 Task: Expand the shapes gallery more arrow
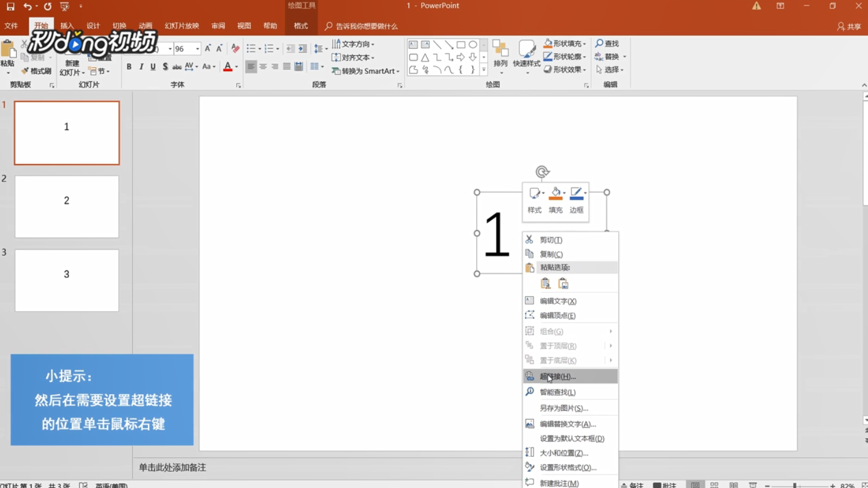pyautogui.click(x=484, y=70)
